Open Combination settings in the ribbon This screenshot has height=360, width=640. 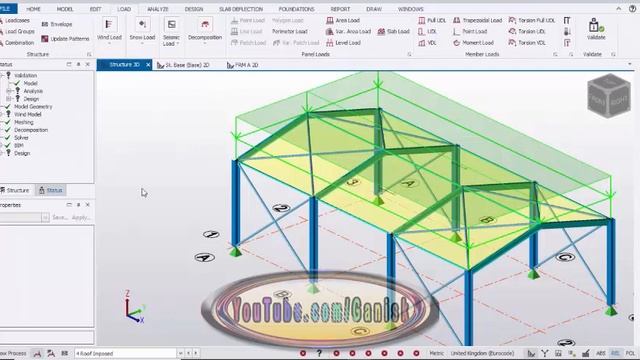[x=16, y=42]
